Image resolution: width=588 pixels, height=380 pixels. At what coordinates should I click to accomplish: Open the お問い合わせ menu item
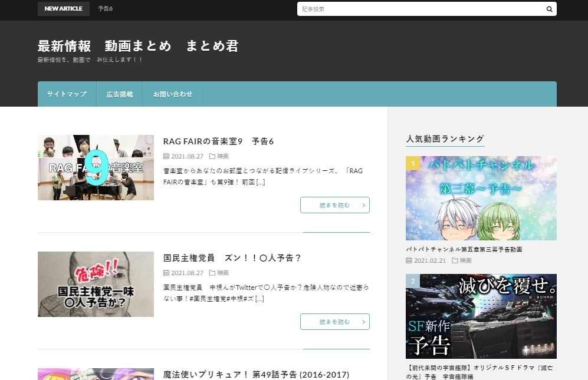[172, 94]
